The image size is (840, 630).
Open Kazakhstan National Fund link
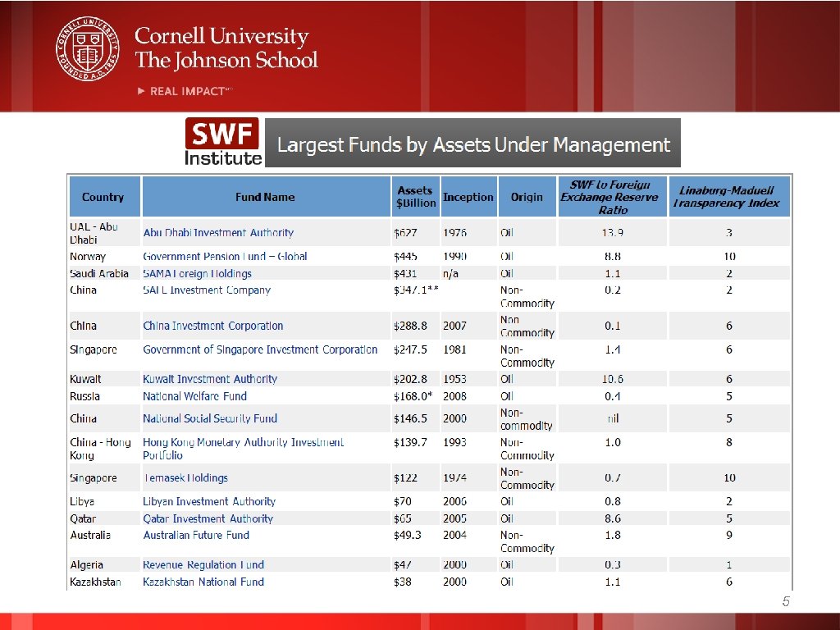[203, 582]
